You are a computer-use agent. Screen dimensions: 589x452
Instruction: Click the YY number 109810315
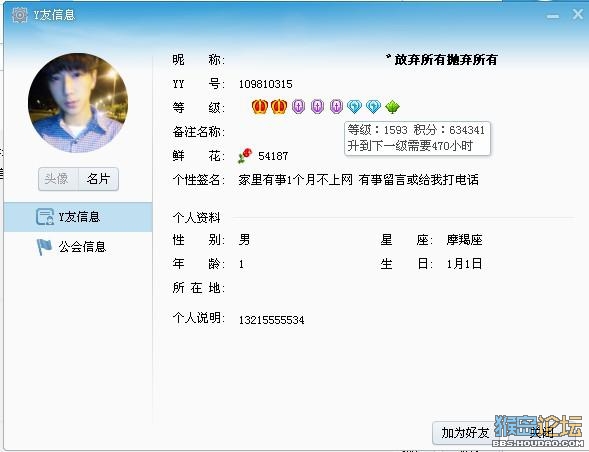pyautogui.click(x=266, y=84)
